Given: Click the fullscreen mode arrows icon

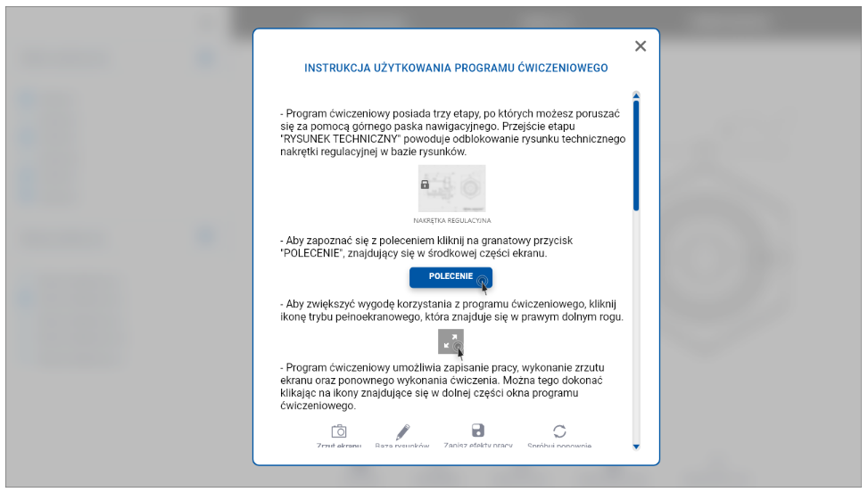Looking at the screenshot, I should click(451, 341).
